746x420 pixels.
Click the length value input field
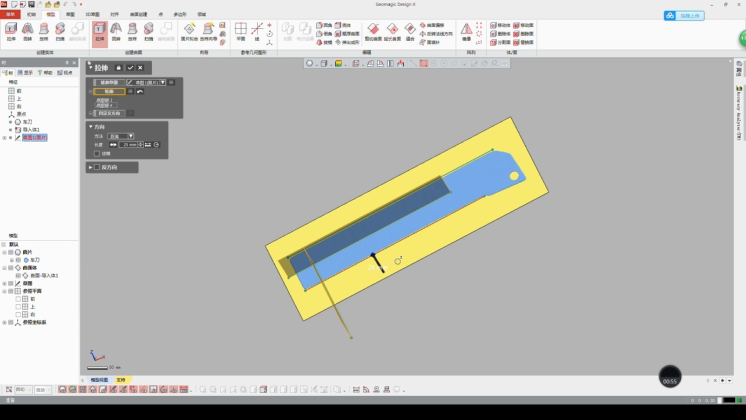click(130, 145)
